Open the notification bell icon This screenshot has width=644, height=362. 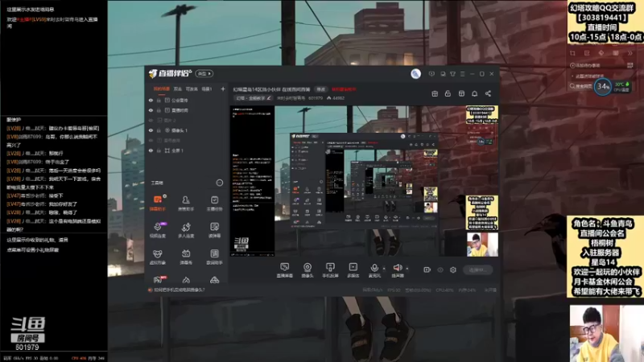[474, 93]
